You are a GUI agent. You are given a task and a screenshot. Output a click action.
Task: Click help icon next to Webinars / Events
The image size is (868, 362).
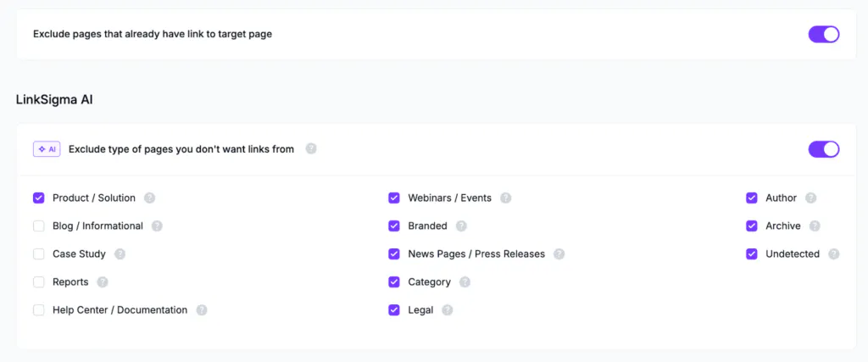(x=506, y=198)
